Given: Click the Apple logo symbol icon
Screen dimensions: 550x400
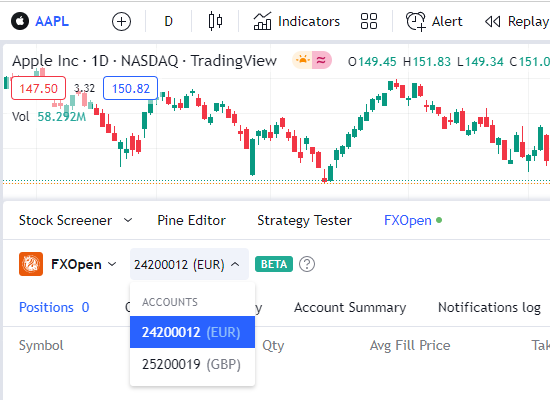Looking at the screenshot, I should pyautogui.click(x=20, y=21).
